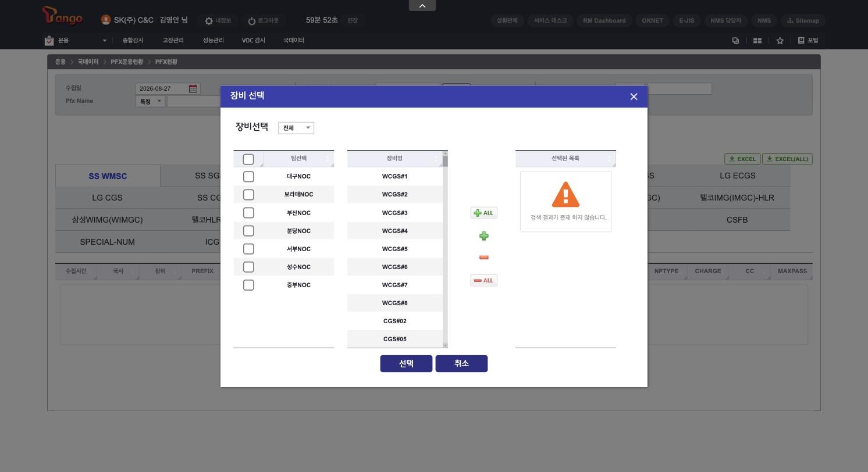868x472 pixels.
Task: Select CGS#05 in equipment list
Action: [x=395, y=339]
